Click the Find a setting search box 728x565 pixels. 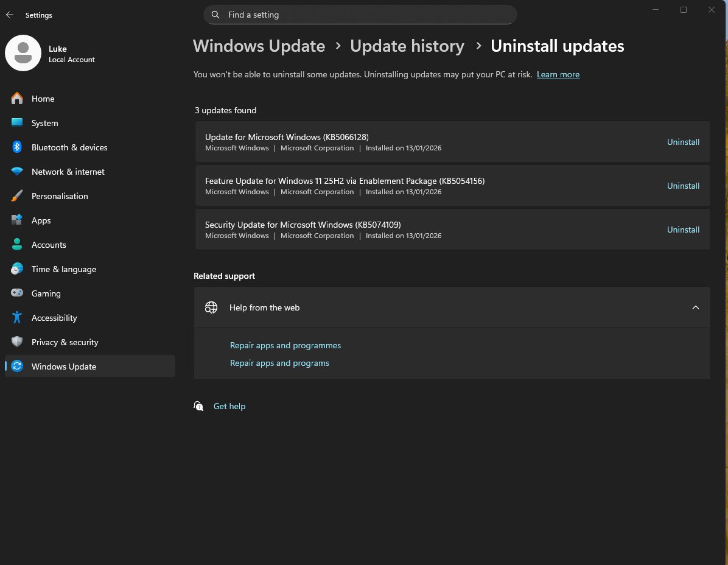pyautogui.click(x=360, y=15)
